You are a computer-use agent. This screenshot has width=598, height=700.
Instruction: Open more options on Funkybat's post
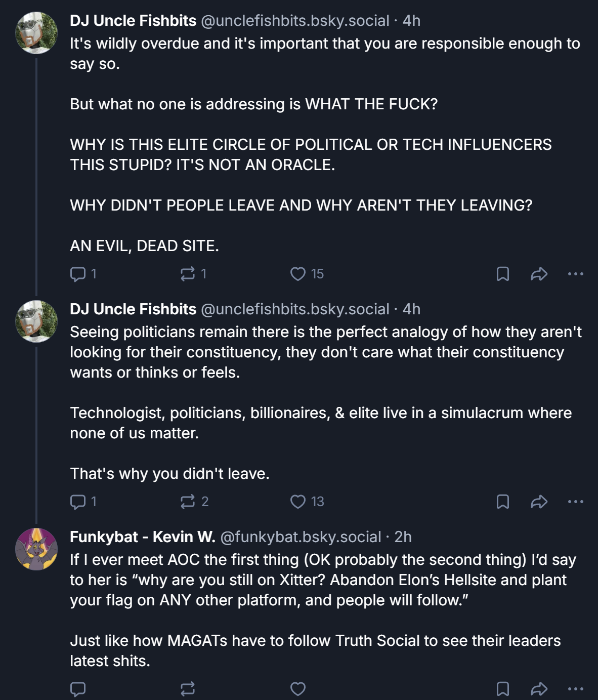tap(575, 689)
